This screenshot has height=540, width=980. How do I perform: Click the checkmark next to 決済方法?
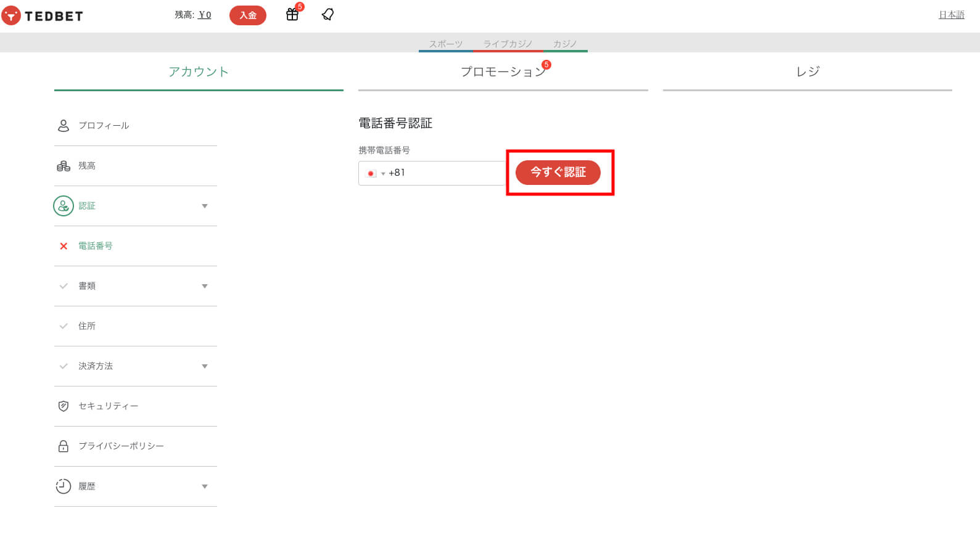tap(64, 366)
